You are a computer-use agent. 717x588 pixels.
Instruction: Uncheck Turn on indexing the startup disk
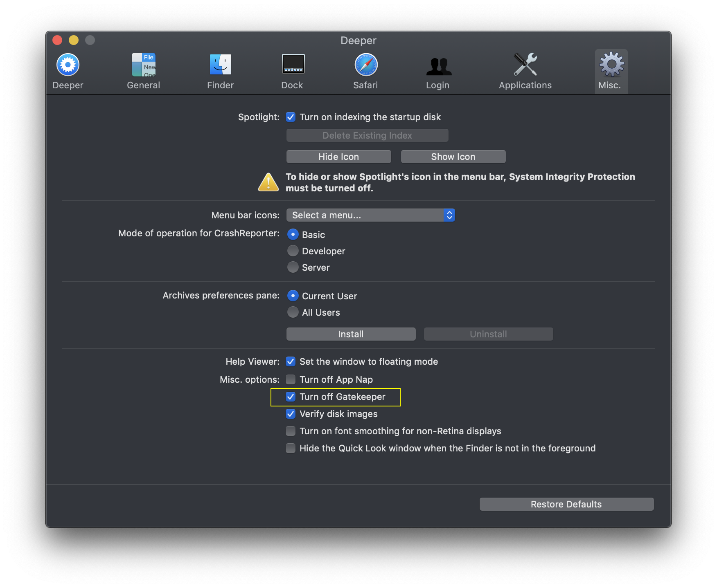pos(291,117)
